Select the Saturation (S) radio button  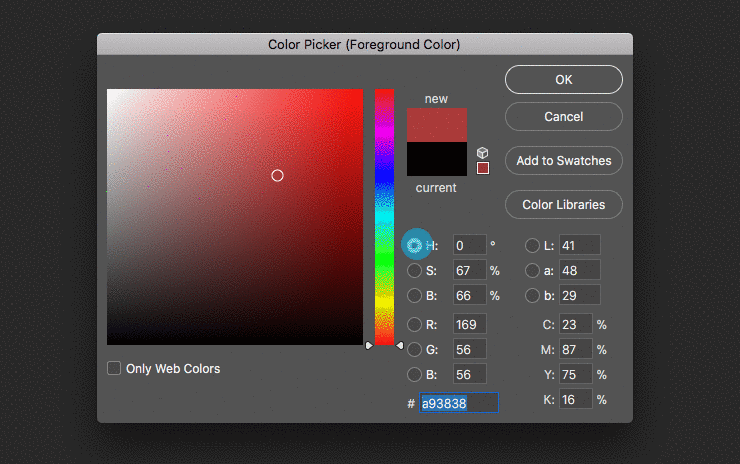point(415,270)
